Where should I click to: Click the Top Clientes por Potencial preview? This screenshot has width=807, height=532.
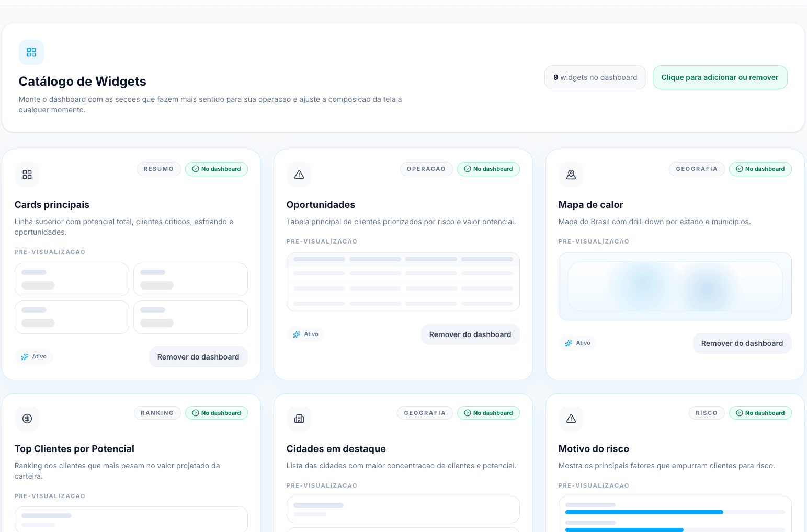pos(131,519)
